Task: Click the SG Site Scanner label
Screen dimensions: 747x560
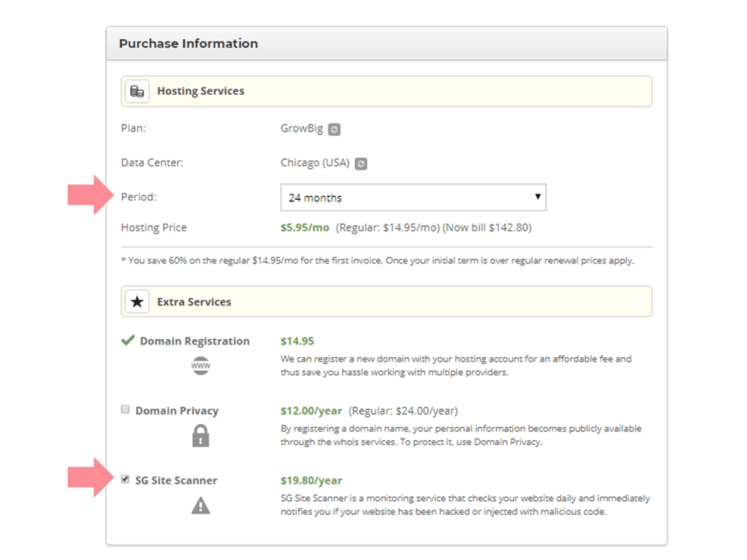Action: click(x=177, y=481)
